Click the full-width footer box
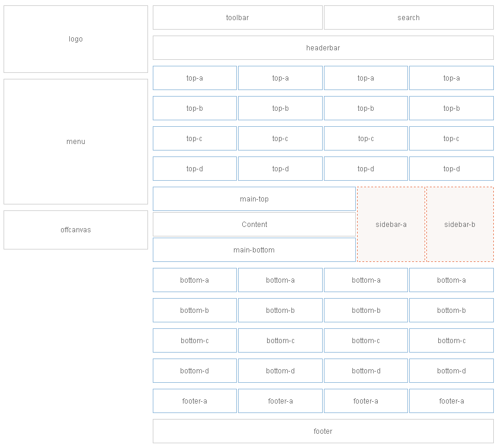The width and height of the screenshot is (498, 448). [x=323, y=431]
